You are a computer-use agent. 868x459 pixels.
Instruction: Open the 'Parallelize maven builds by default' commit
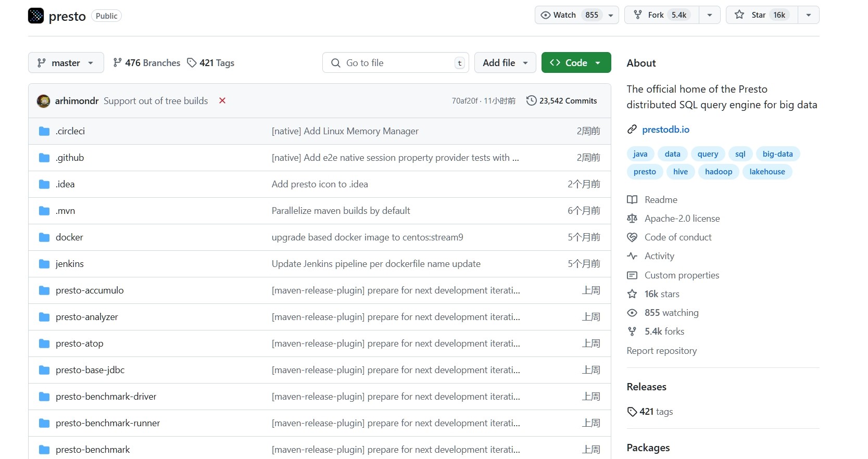(341, 211)
